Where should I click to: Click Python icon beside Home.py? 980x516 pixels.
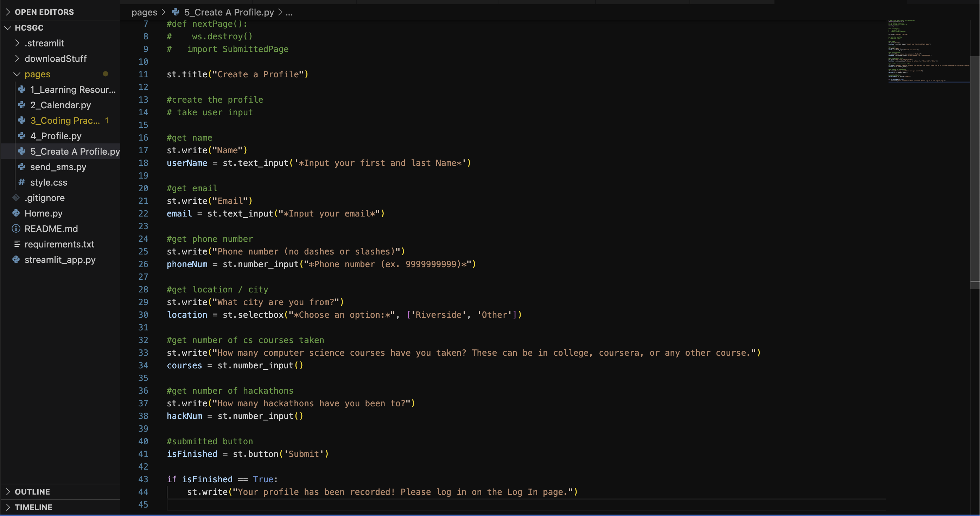tap(16, 213)
